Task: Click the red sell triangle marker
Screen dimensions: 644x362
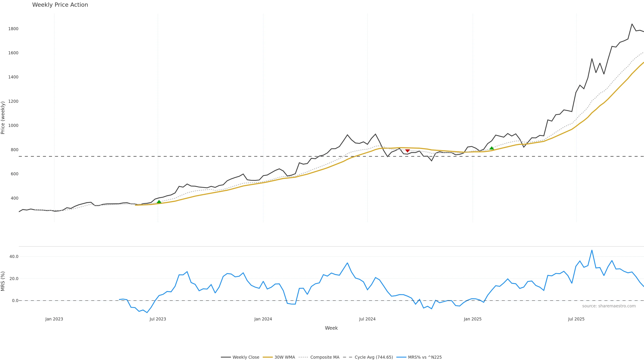Action: point(408,151)
